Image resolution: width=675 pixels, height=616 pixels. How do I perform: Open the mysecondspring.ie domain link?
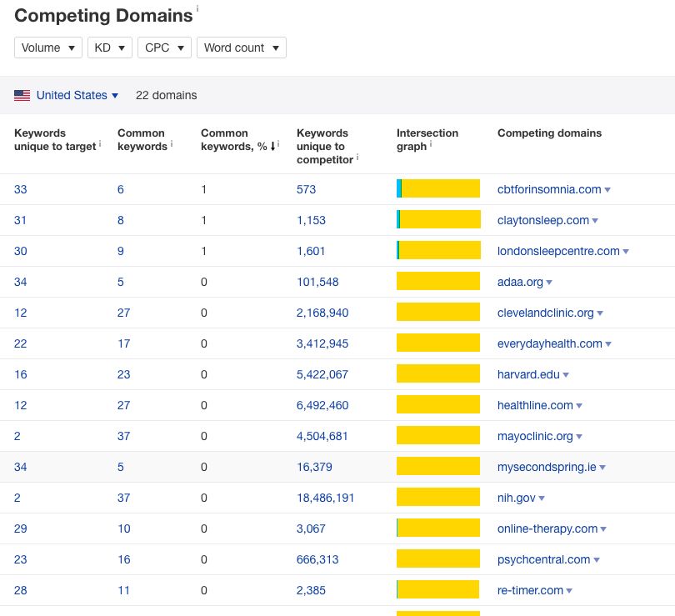pyautogui.click(x=547, y=467)
